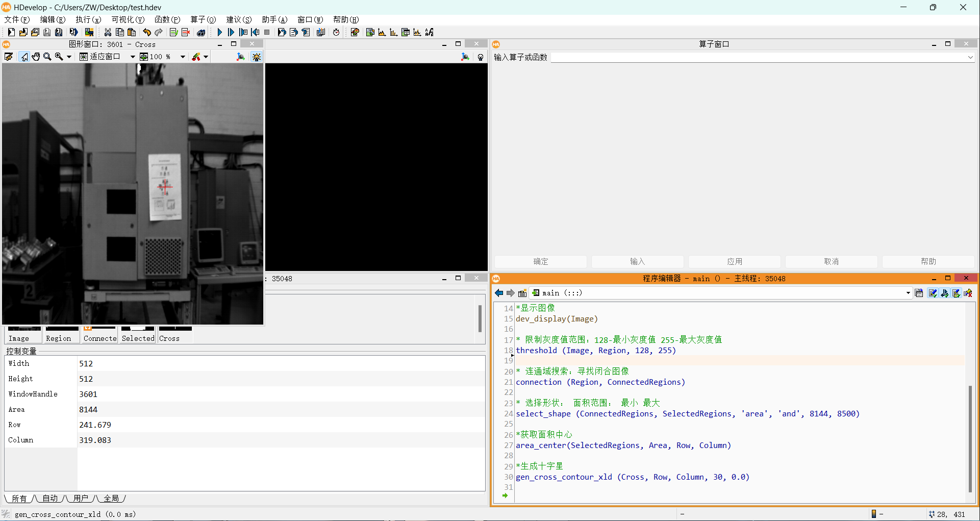Image resolution: width=980 pixels, height=521 pixels.
Task: Click the 确定 button
Action: 540,261
